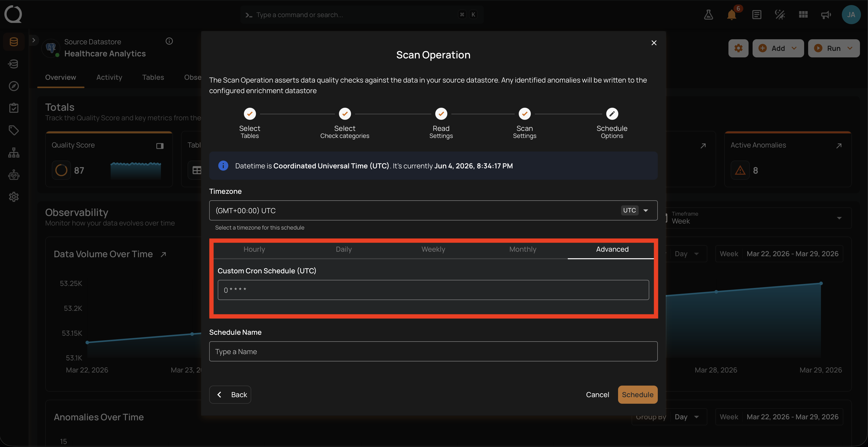868x447 pixels.
Task: Open the Settings gear icon in sidebar
Action: (x=14, y=197)
